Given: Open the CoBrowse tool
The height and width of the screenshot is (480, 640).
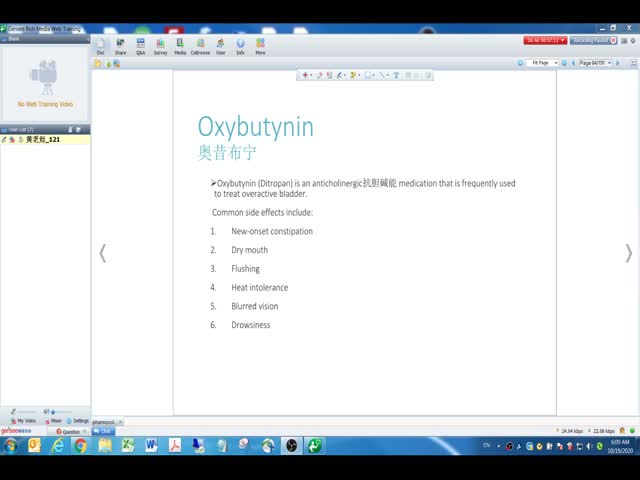Looking at the screenshot, I should pyautogui.click(x=200, y=46).
